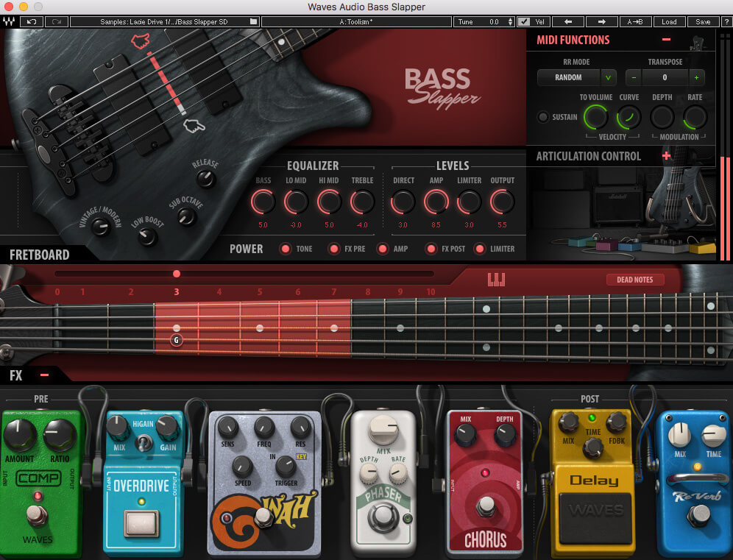Stomp the COMP pedal footswitch

(x=37, y=514)
